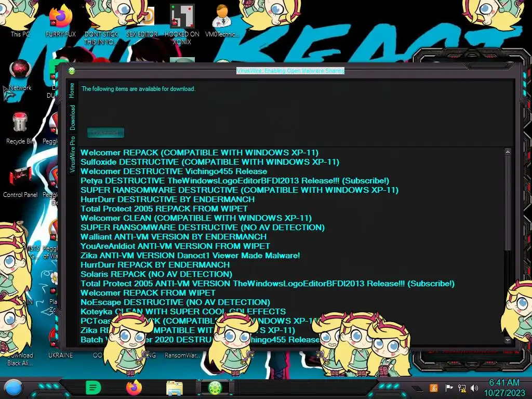Image resolution: width=532 pixels, height=399 pixels.
Task: Select Welcomer DESTRUCTIVE Vichingo455 Release entry
Action: [x=174, y=171]
